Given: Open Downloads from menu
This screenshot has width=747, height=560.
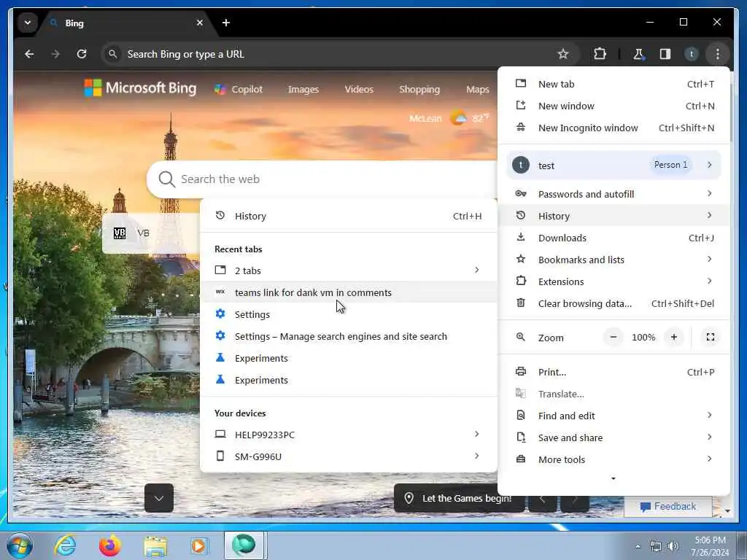Looking at the screenshot, I should [614, 238].
